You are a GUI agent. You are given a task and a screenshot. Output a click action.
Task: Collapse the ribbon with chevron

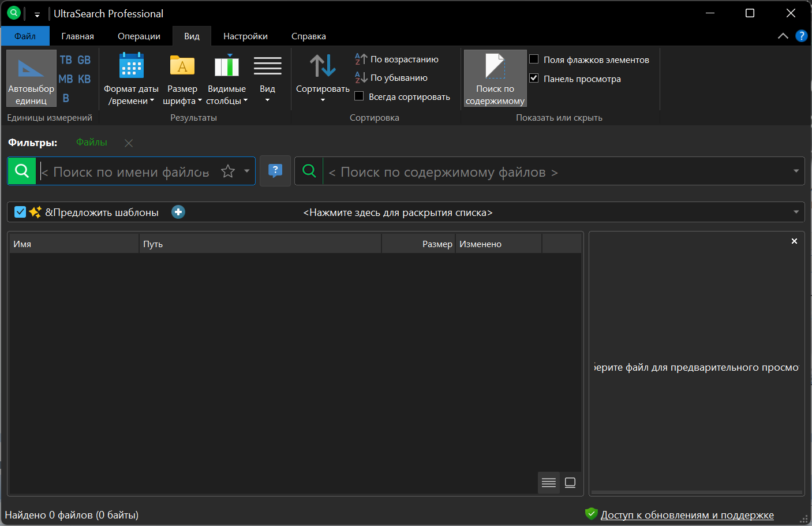[783, 36]
